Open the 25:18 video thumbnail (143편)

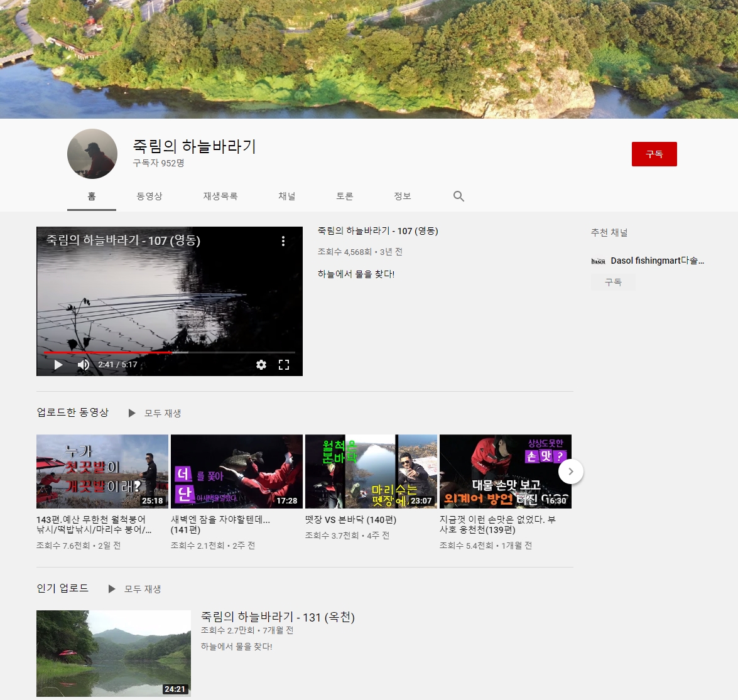click(102, 471)
